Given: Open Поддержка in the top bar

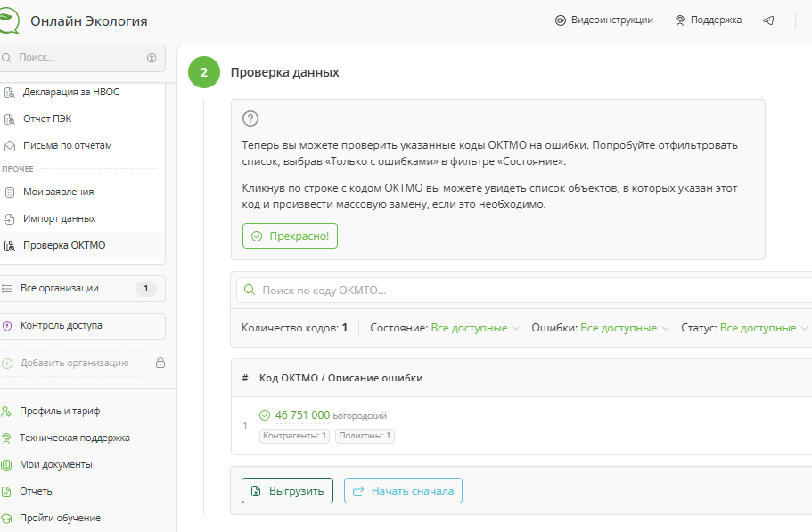Looking at the screenshot, I should (x=708, y=20).
